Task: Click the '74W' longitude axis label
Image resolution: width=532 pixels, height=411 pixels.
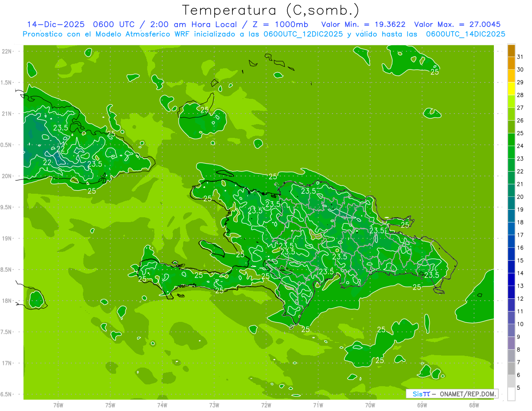Action: [162, 405]
